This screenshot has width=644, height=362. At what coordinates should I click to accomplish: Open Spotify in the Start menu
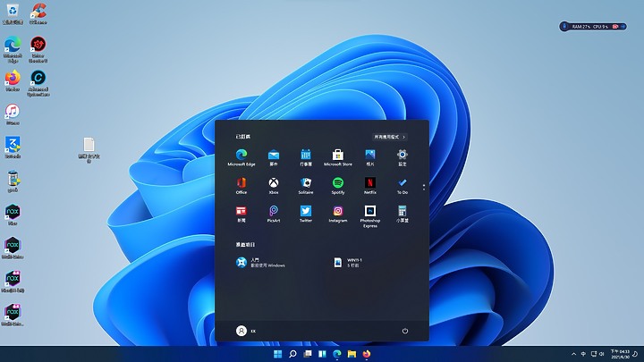point(337,186)
